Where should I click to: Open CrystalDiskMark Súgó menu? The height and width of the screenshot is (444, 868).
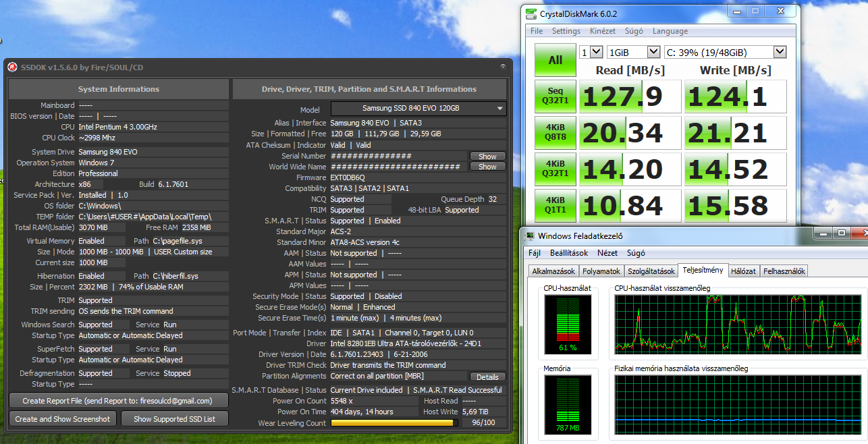coord(634,31)
